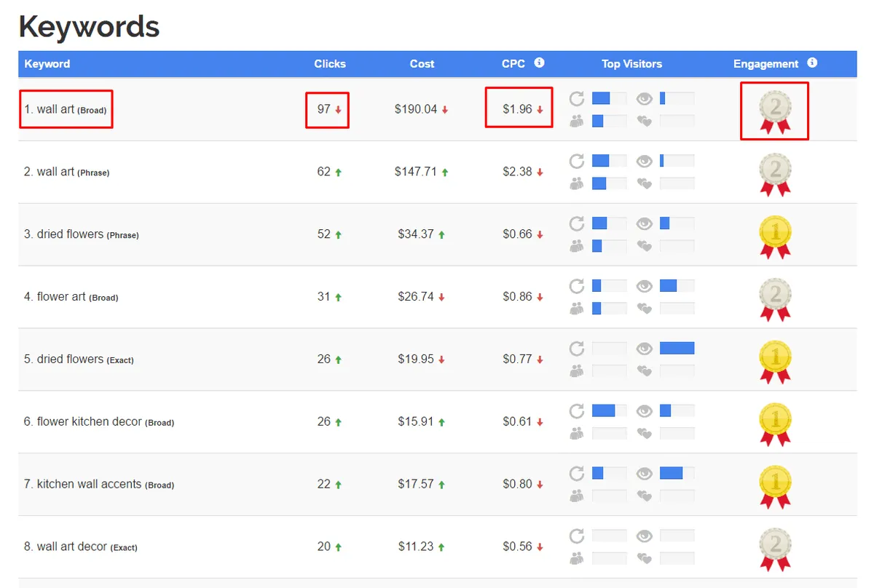Click the $0.66 CPC value for dried flowers

[517, 234]
